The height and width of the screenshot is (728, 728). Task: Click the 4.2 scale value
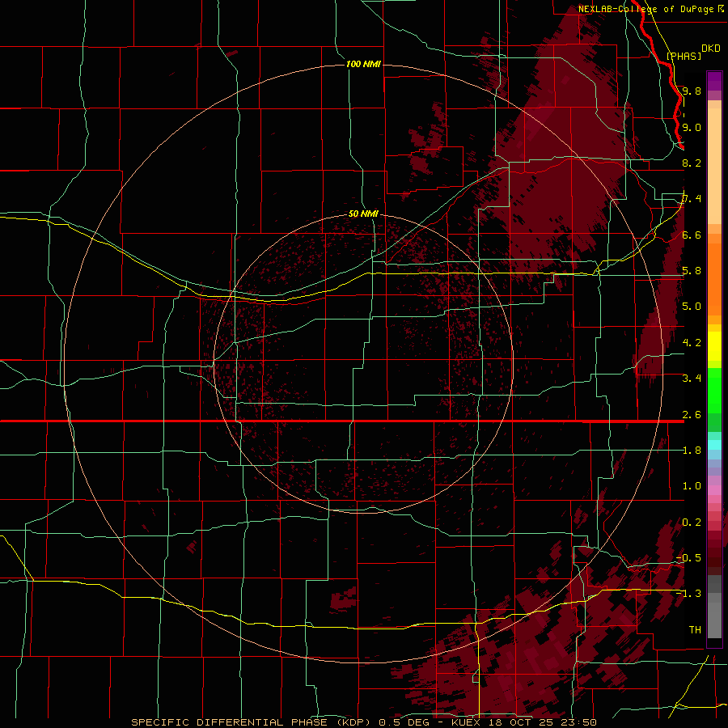[692, 343]
